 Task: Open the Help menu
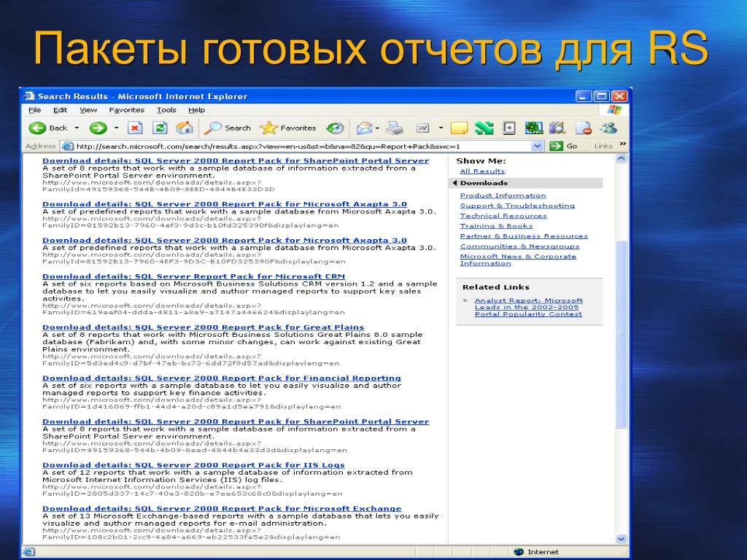point(196,110)
